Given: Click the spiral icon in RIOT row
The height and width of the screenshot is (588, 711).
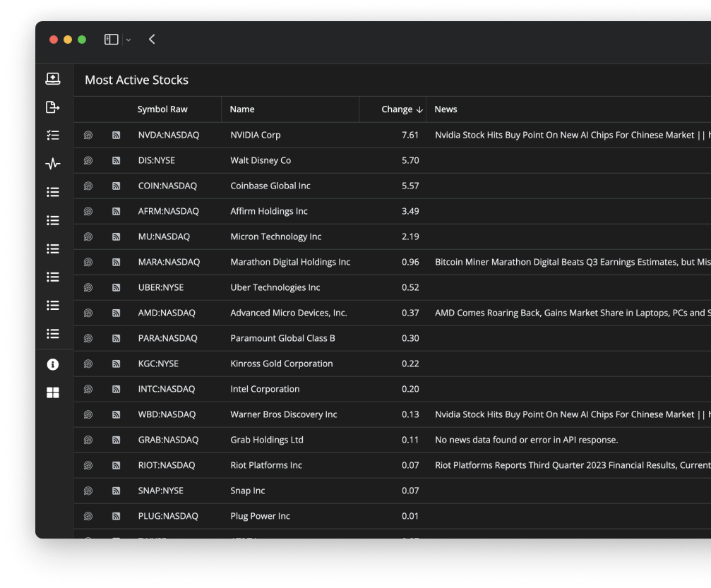Looking at the screenshot, I should [88, 465].
